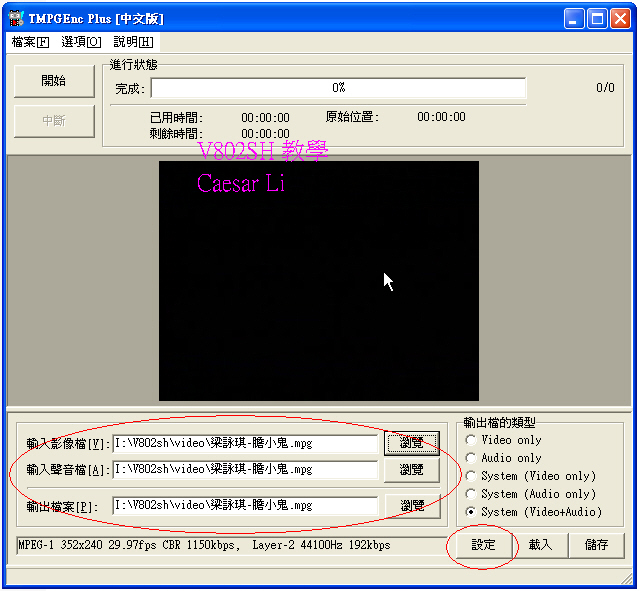
Task: Click the 輸入影像檔 video path field
Action: click(x=245, y=443)
